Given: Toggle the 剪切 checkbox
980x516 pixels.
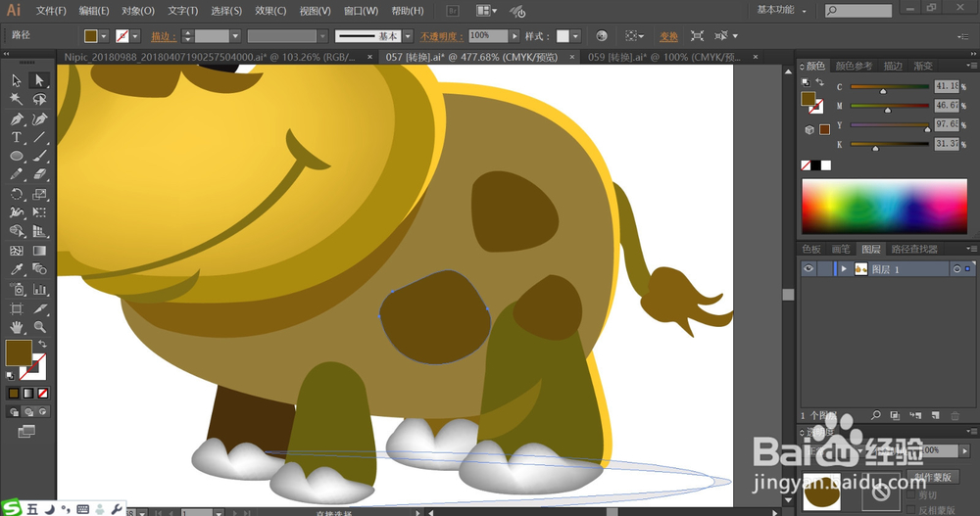Looking at the screenshot, I should tap(911, 494).
